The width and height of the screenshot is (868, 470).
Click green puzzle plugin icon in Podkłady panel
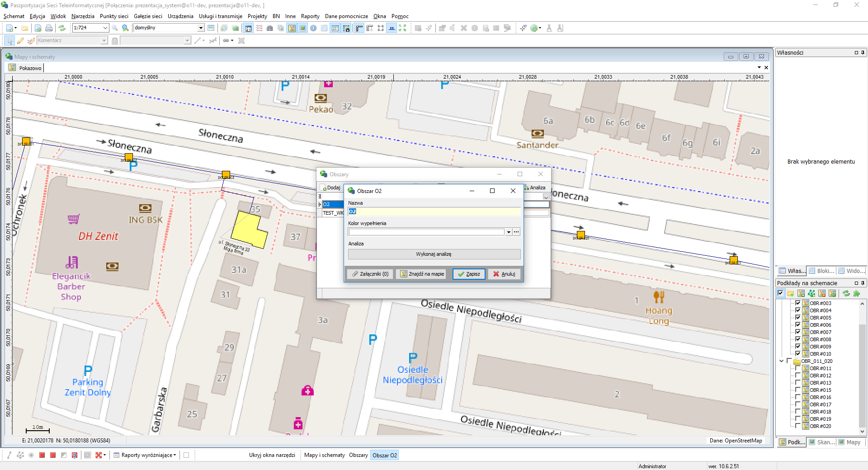[x=857, y=293]
